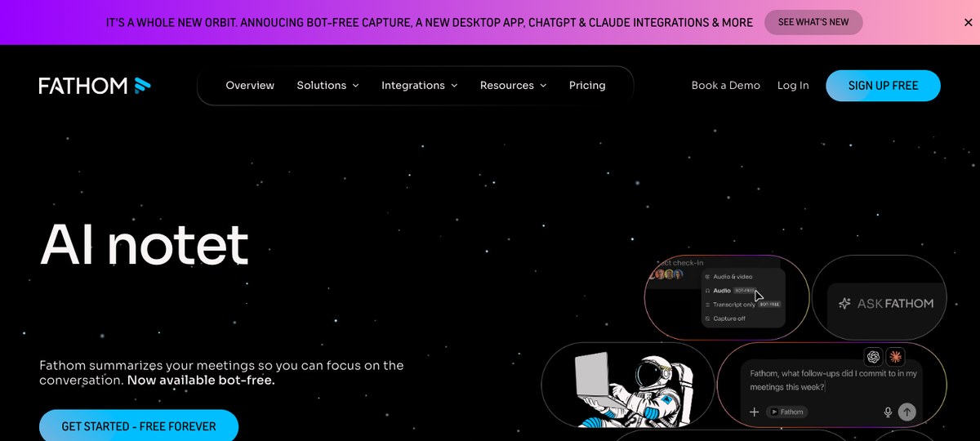Image resolution: width=980 pixels, height=441 pixels.
Task: Click the Fathom logo
Action: 95,85
